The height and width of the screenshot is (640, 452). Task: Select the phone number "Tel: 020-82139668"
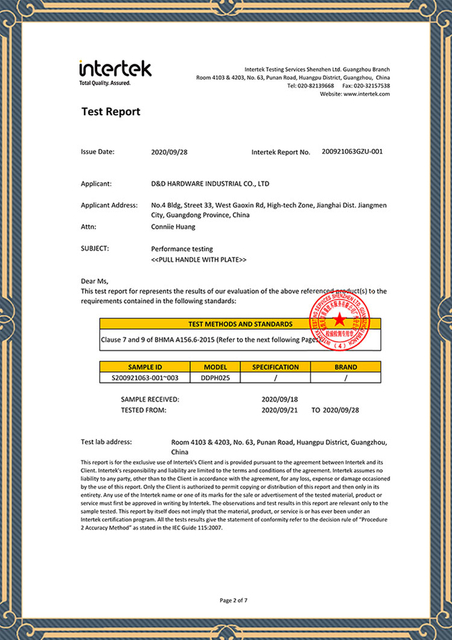(x=310, y=86)
